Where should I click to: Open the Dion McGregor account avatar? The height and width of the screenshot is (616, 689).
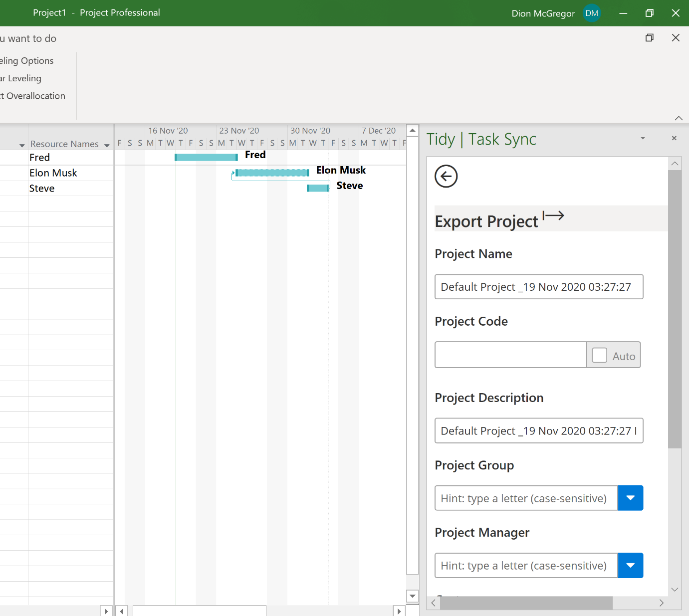pos(592,13)
